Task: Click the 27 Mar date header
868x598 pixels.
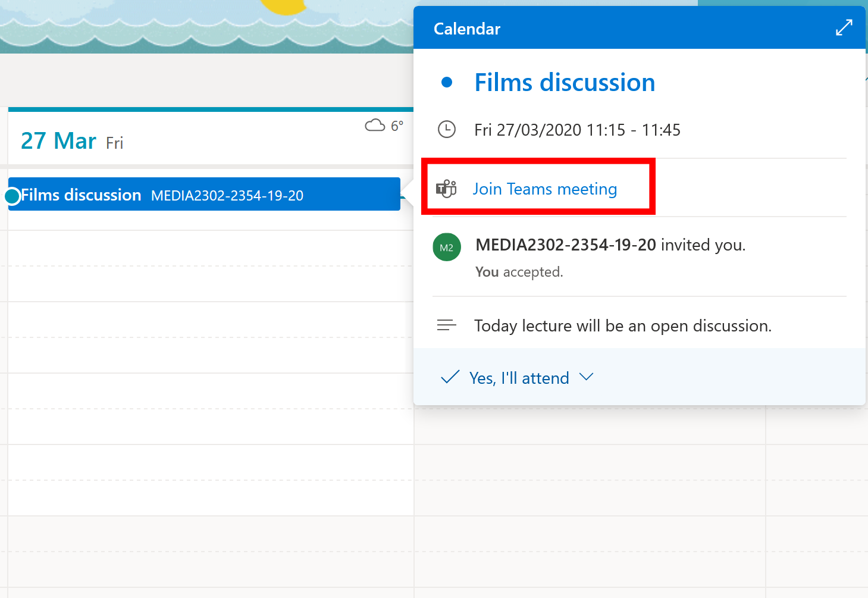Action: pos(72,141)
